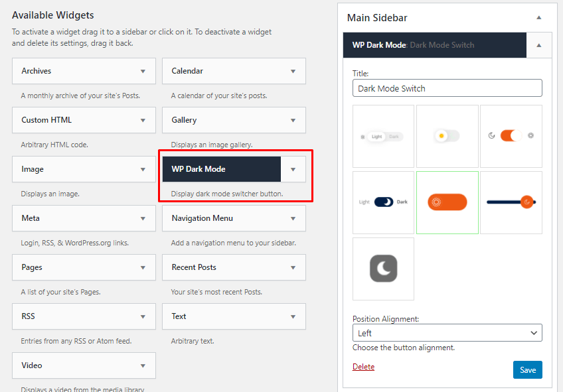Screen dimensions: 563x392
Task: Click the Delete link
Action: pyautogui.click(x=363, y=367)
